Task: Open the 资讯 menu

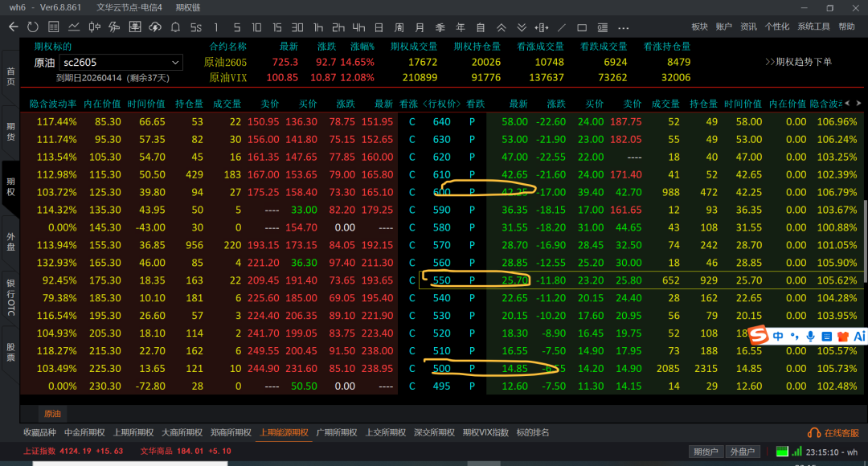Action: point(748,27)
